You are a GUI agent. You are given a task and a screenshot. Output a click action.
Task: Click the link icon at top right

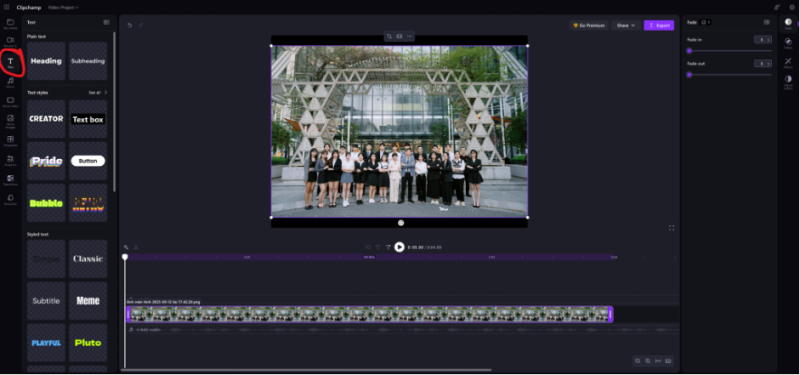point(777,7)
